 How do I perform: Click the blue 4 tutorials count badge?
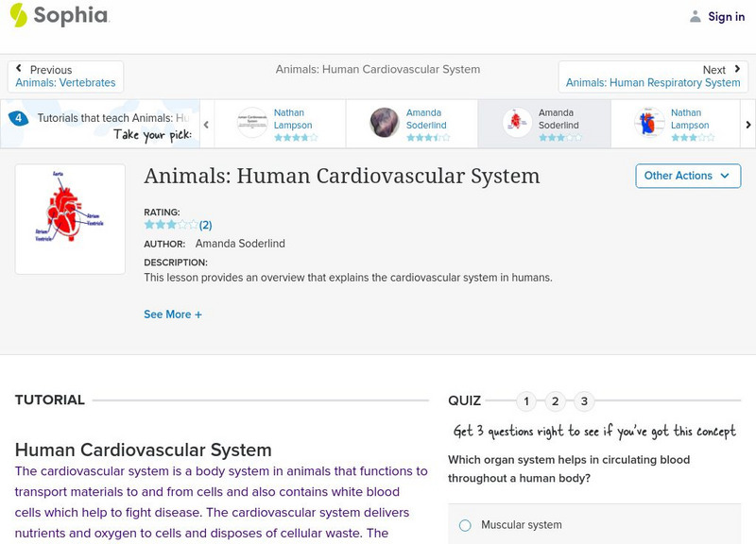tap(18, 118)
